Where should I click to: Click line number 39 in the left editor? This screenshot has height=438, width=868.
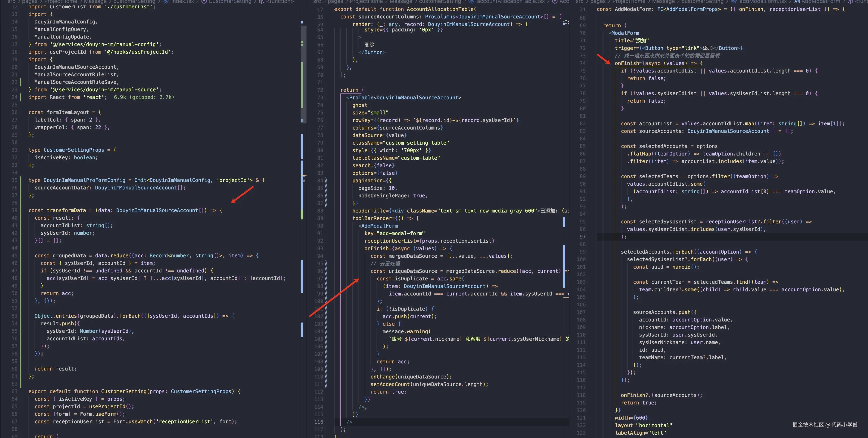(14, 210)
